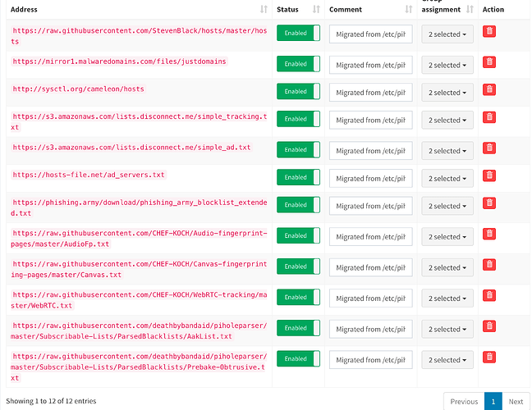Delete the AudioFp.txt adlist row

click(489, 234)
